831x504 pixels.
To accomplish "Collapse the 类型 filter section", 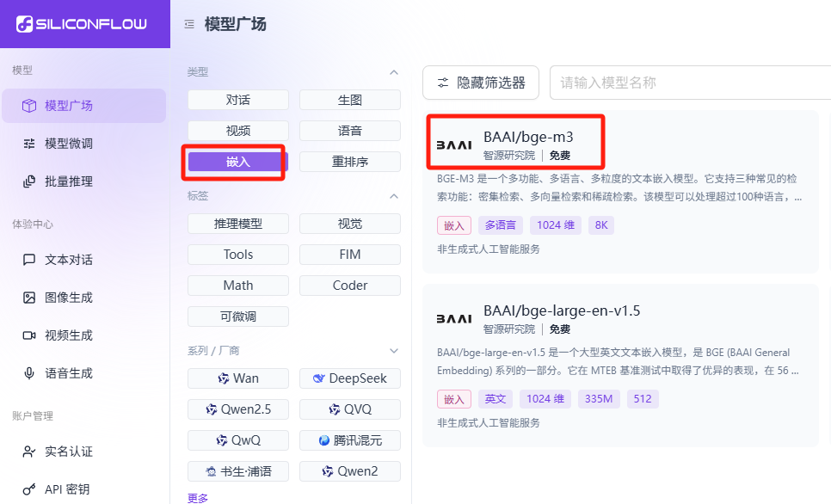I will click(394, 72).
